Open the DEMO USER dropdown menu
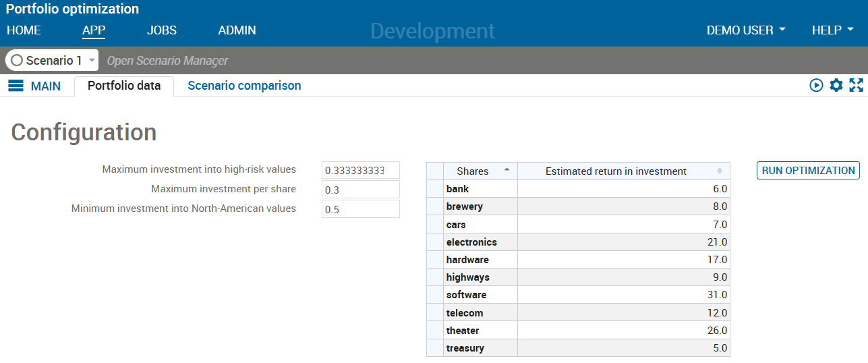Image resolution: width=868 pixels, height=363 pixels. coord(746,30)
